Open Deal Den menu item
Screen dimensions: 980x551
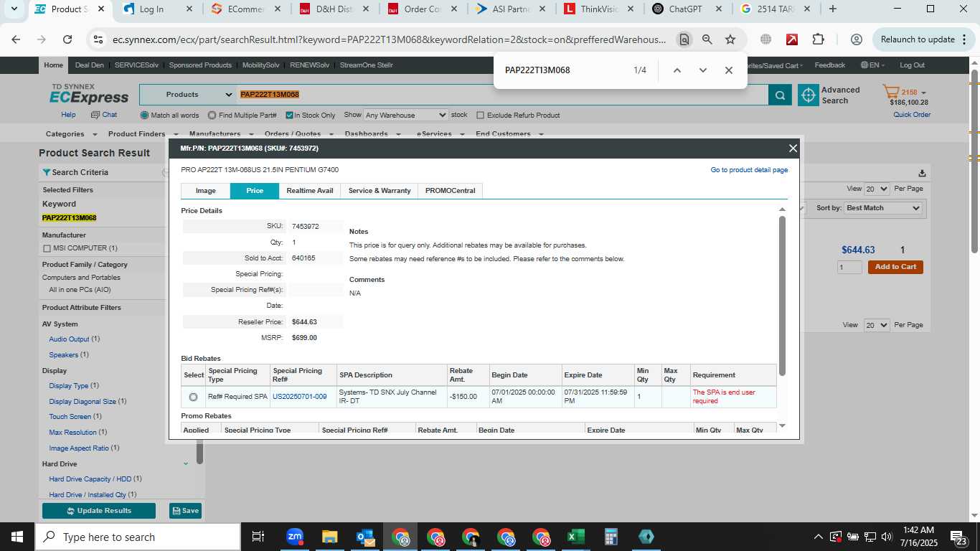coord(90,65)
